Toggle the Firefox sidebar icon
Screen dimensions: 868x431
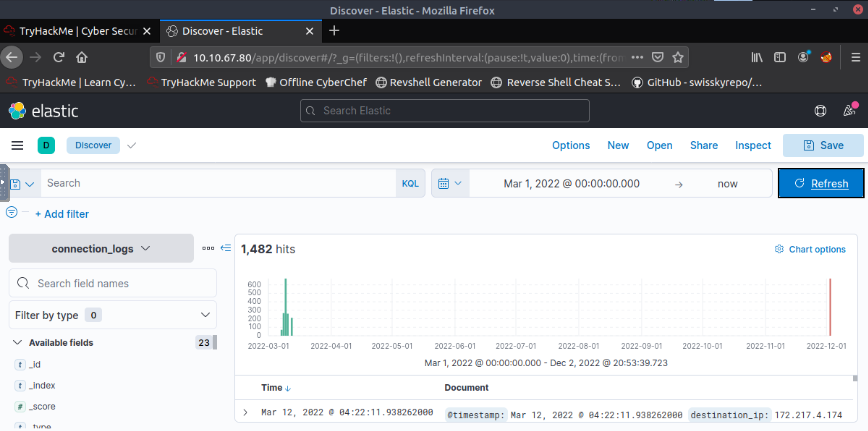780,57
